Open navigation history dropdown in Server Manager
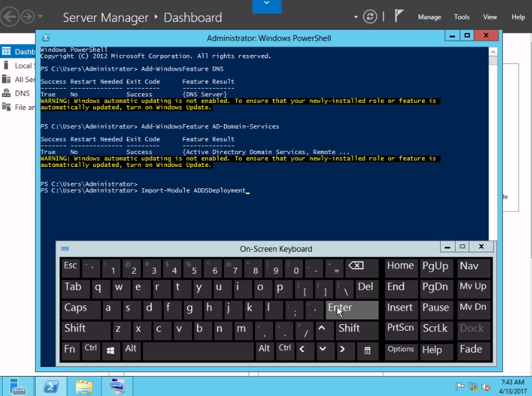This screenshot has height=396, width=532. (40, 16)
